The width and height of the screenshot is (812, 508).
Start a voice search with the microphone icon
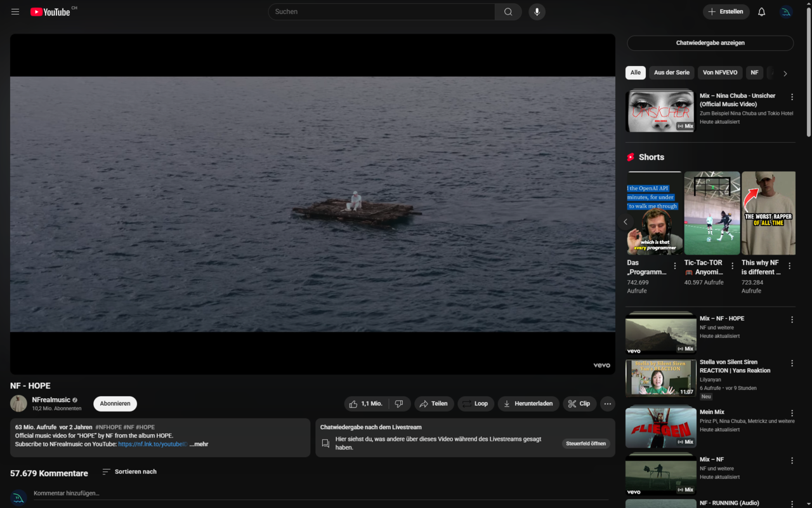(536, 11)
